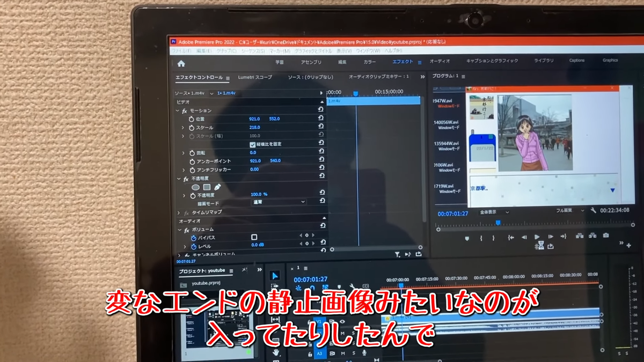This screenshot has height=362, width=644.
Task: Open the 全体表示 zoom level dropdown
Action: pyautogui.click(x=494, y=212)
